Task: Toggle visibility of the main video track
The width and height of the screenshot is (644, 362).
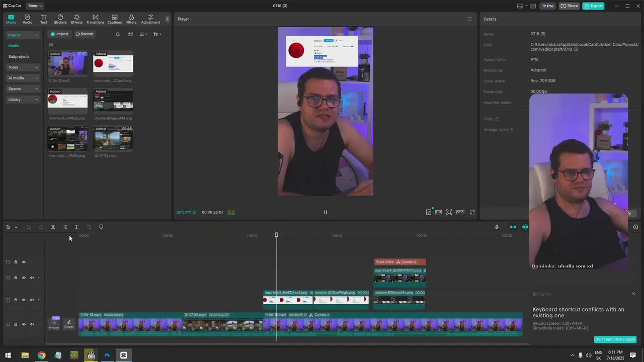Action: point(24,324)
